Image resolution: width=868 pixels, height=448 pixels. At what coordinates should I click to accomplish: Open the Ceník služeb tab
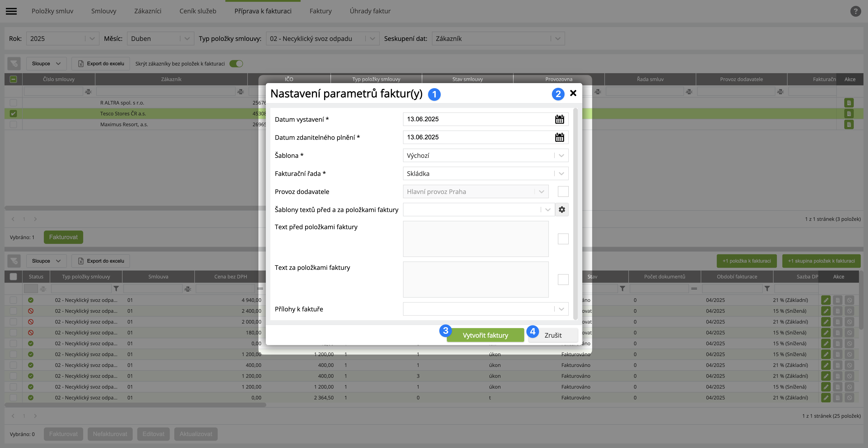pyautogui.click(x=198, y=11)
